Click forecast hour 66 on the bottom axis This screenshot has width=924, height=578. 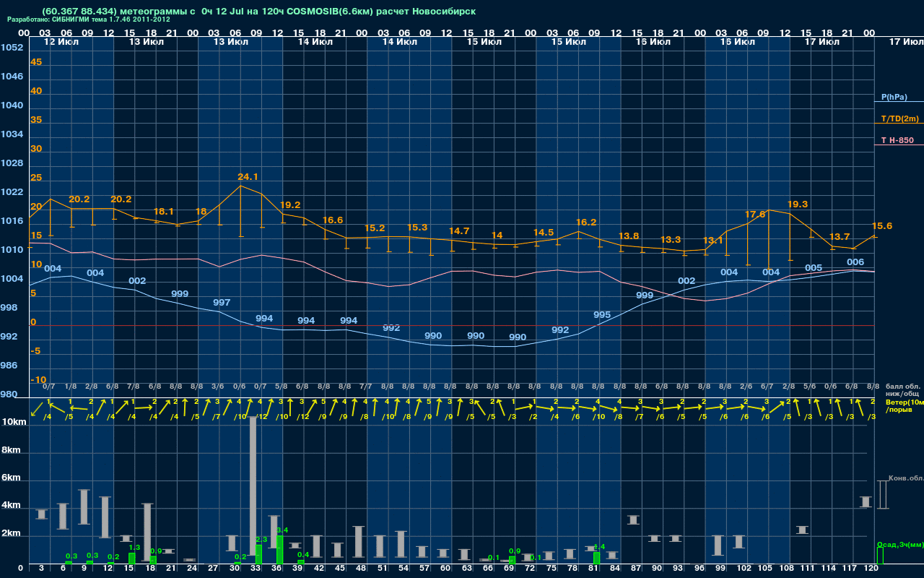(x=488, y=569)
